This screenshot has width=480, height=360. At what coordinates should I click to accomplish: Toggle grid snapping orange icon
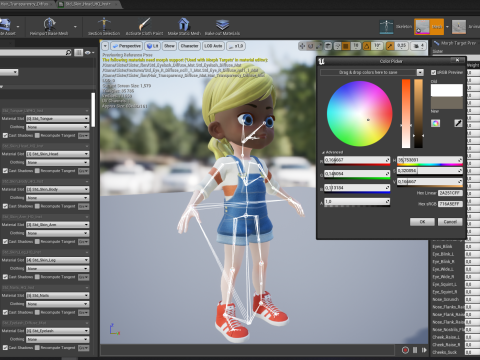(x=346, y=46)
